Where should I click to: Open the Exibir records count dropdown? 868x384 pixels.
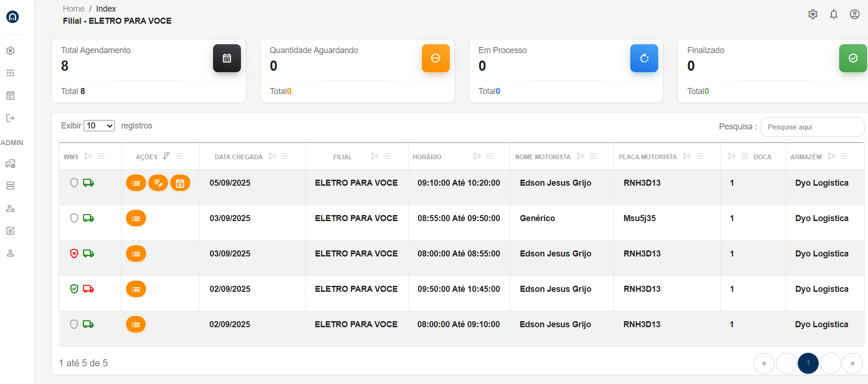click(99, 126)
